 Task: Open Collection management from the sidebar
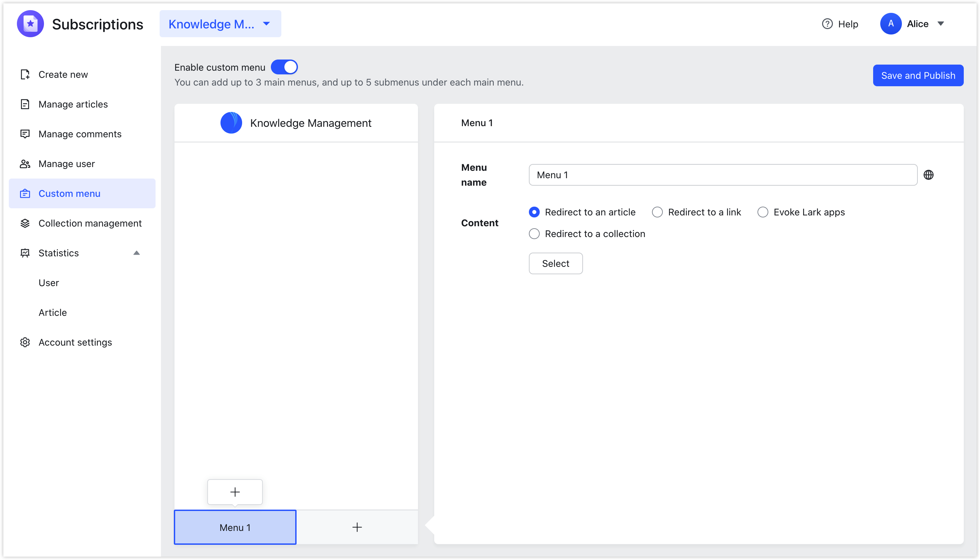(90, 223)
